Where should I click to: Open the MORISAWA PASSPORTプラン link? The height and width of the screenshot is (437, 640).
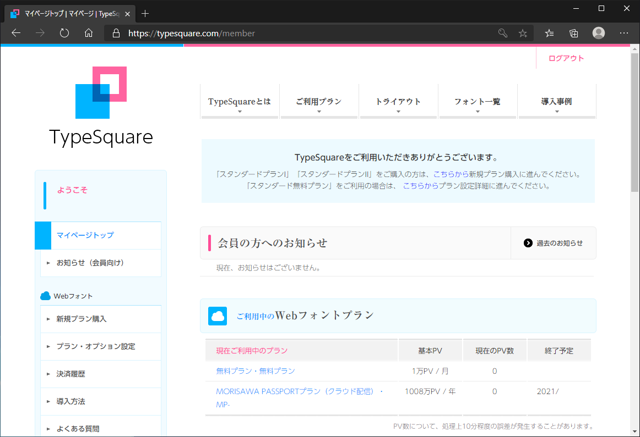click(300, 397)
